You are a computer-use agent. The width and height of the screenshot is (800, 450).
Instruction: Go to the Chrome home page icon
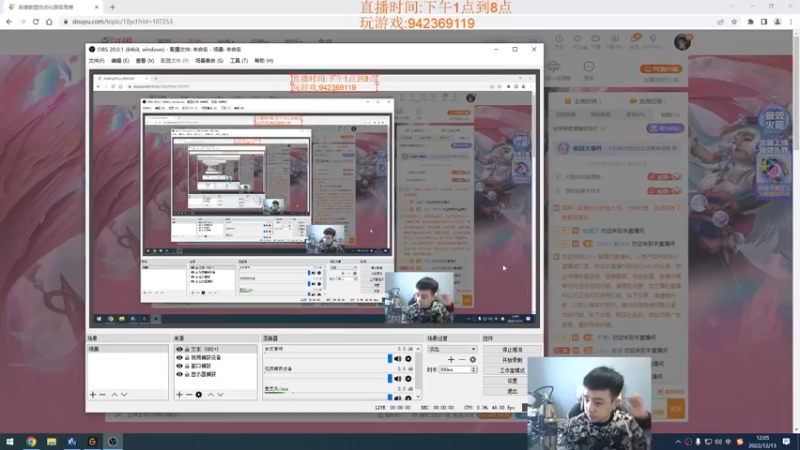(49, 21)
